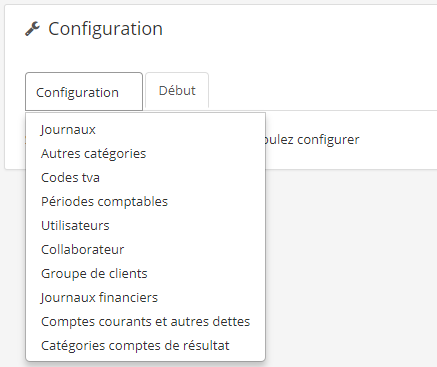Open Utilisateurs configuration entry
437x367 pixels.
coord(145,225)
